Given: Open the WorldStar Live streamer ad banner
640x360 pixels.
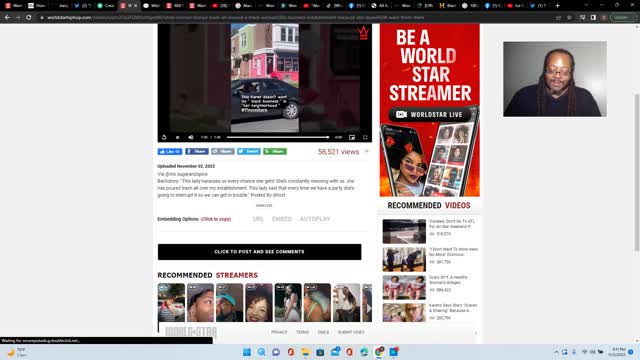Looking at the screenshot, I should click(430, 110).
